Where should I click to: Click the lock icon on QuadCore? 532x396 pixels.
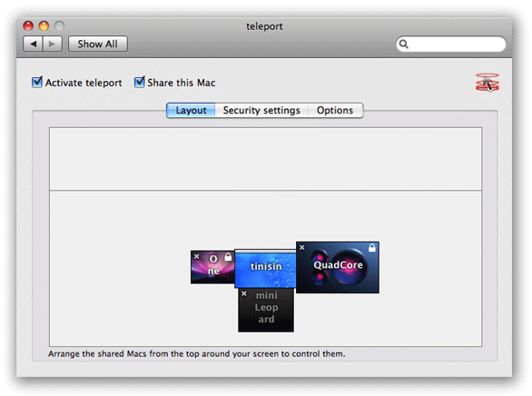pyautogui.click(x=372, y=248)
